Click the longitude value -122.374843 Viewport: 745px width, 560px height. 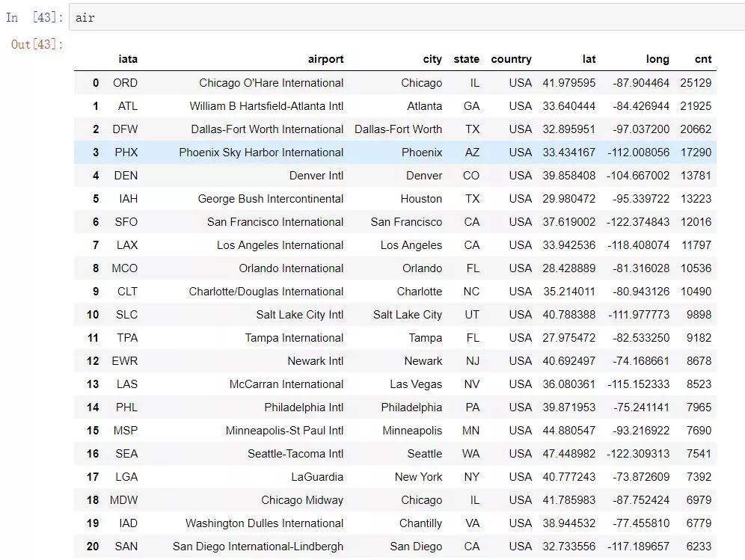coord(637,222)
